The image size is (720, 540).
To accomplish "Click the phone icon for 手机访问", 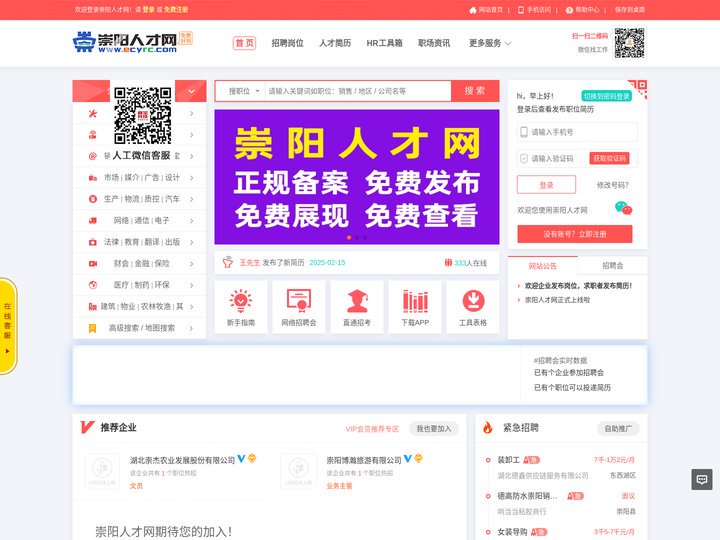I will pyautogui.click(x=521, y=10).
